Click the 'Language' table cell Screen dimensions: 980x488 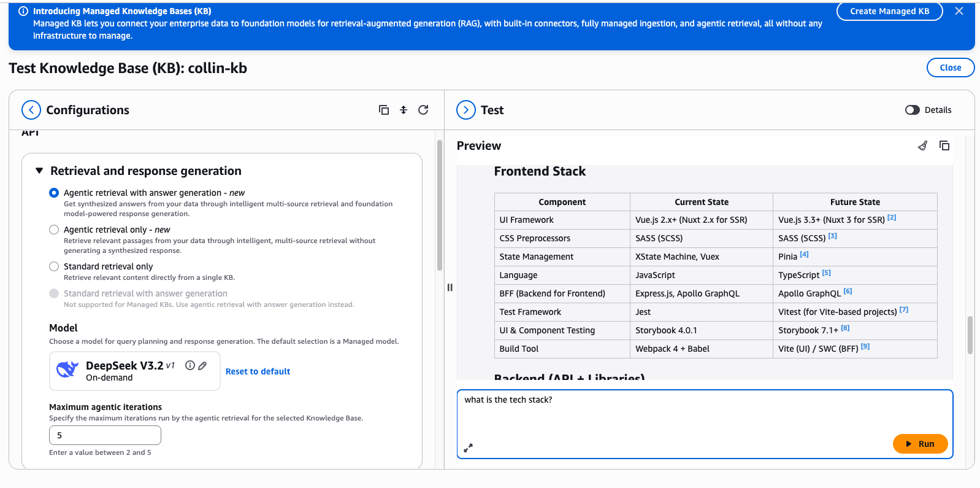(562, 275)
